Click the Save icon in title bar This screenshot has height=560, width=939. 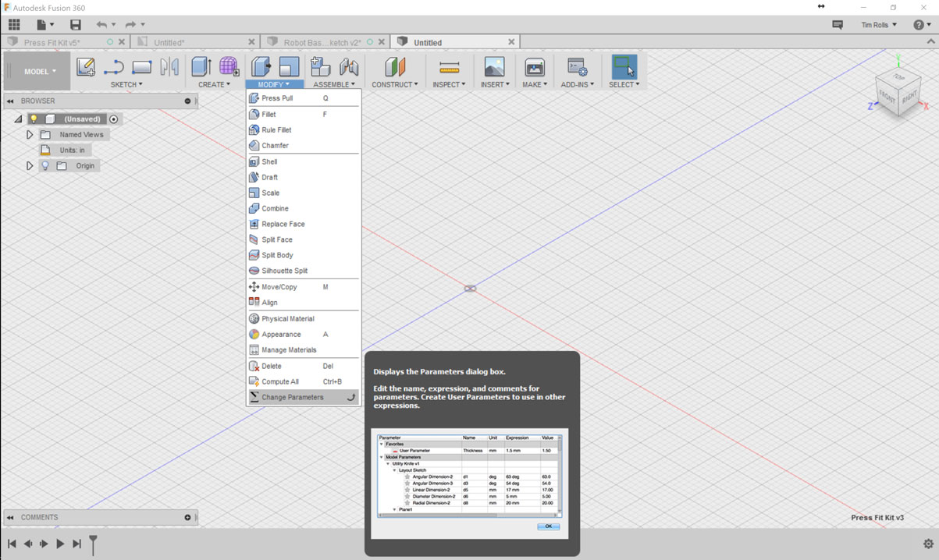(x=75, y=25)
